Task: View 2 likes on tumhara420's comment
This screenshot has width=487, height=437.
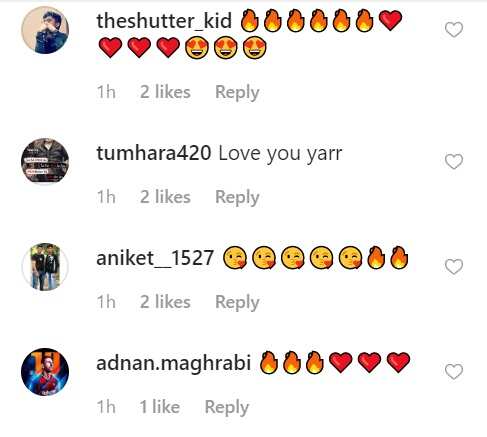Action: pyautogui.click(x=165, y=197)
